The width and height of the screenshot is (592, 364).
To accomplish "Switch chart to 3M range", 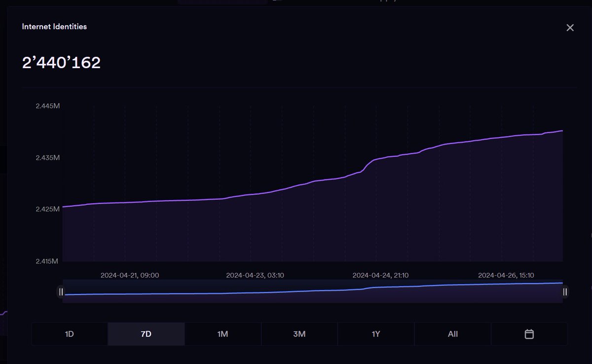I will click(x=299, y=334).
